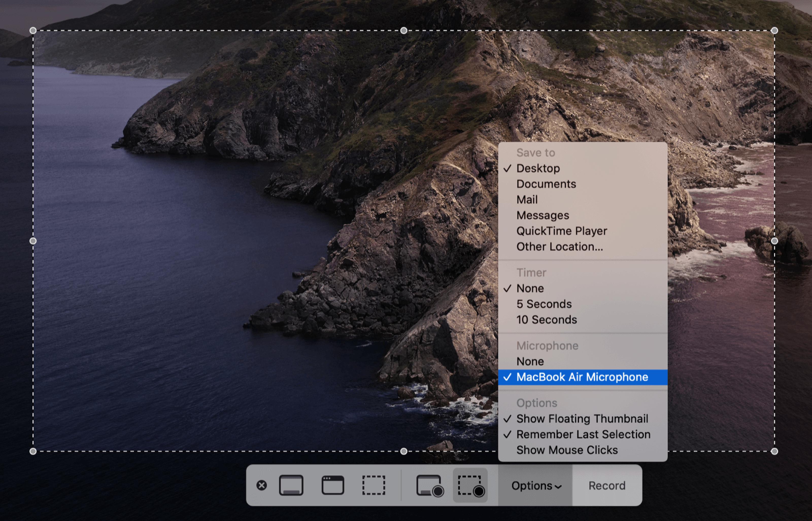This screenshot has width=812, height=521.
Task: Click the top-left selection corner handle
Action: 33,30
